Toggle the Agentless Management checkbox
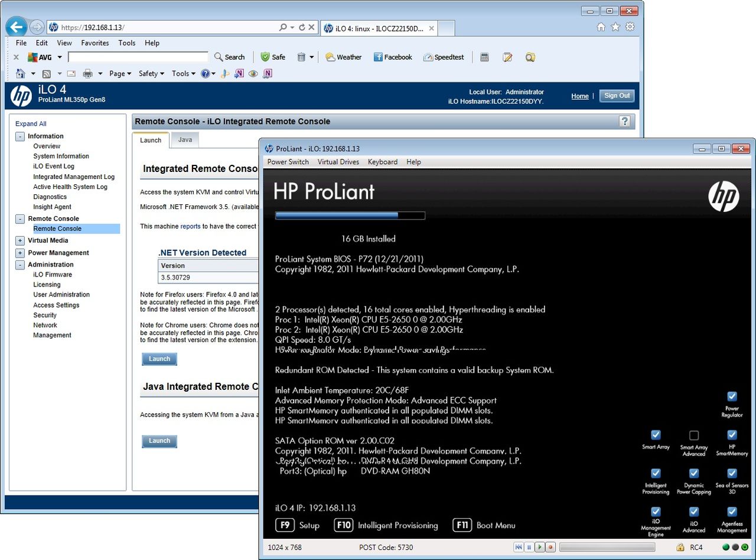Image resolution: width=756 pixels, height=560 pixels. tap(732, 512)
